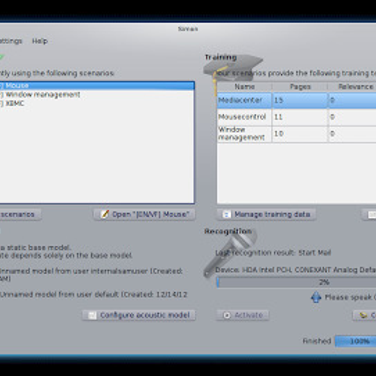Click the Manage training data icon
The height and width of the screenshot is (376, 376).
click(x=226, y=214)
